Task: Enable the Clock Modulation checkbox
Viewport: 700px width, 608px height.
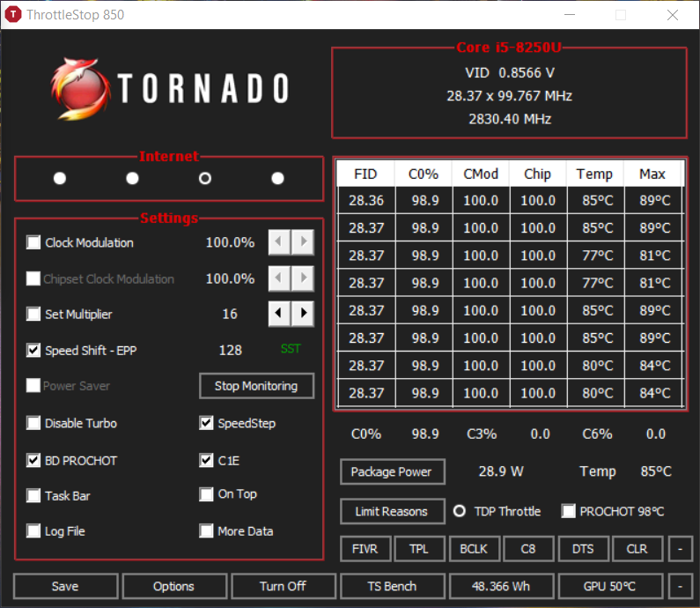Action: click(33, 242)
